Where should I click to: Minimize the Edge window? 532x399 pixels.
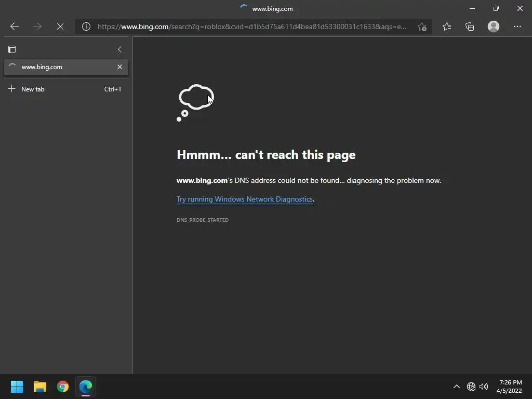click(x=472, y=8)
